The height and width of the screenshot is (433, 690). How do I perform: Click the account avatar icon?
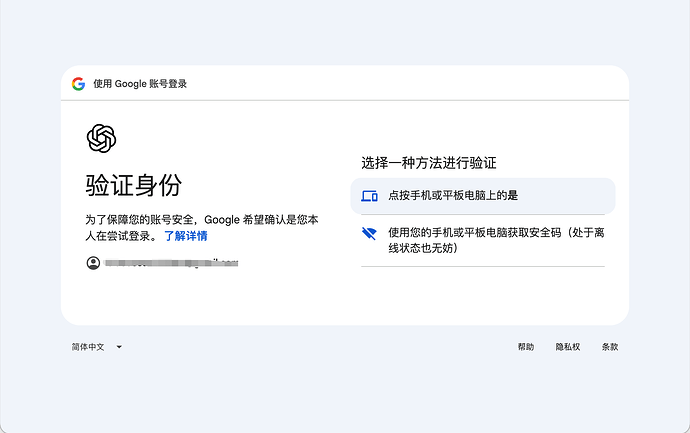93,263
